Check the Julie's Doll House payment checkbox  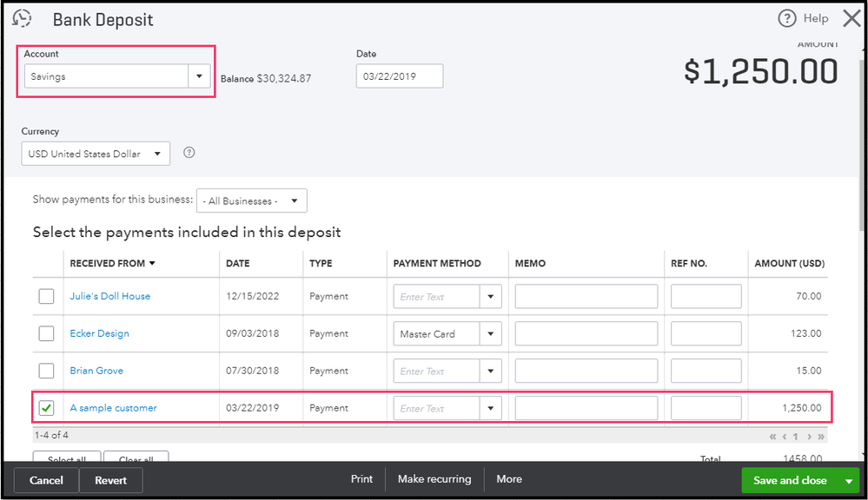click(47, 297)
